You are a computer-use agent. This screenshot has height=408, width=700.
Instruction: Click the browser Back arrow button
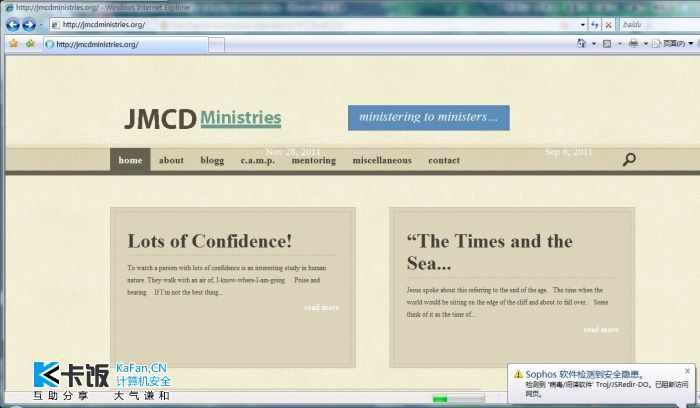click(13, 24)
